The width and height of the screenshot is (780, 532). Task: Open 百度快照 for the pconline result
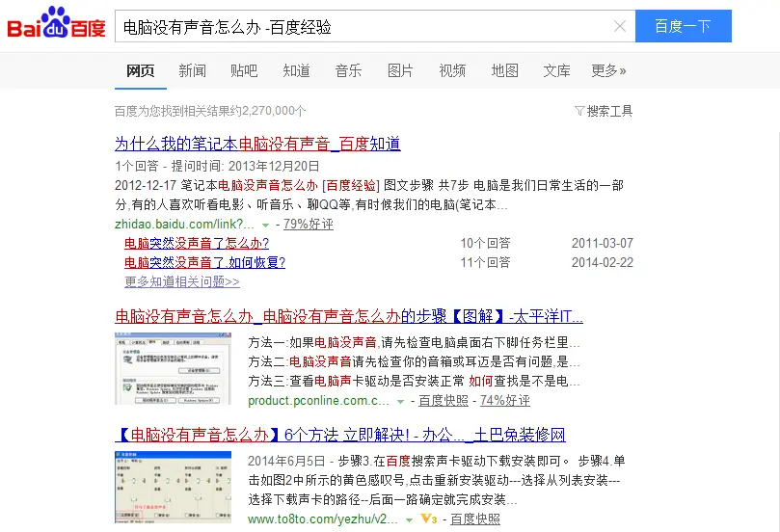[x=444, y=401]
